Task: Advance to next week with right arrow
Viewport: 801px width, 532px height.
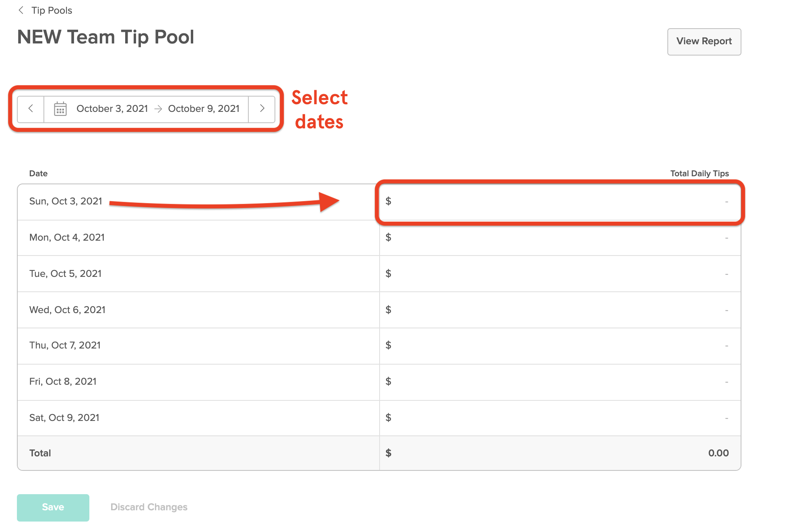Action: [262, 108]
